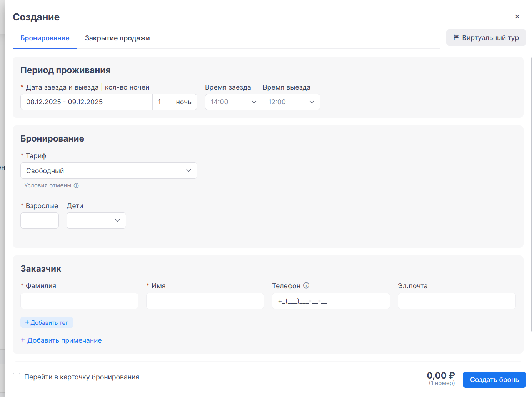Click info icon beside Телефон label

306,285
